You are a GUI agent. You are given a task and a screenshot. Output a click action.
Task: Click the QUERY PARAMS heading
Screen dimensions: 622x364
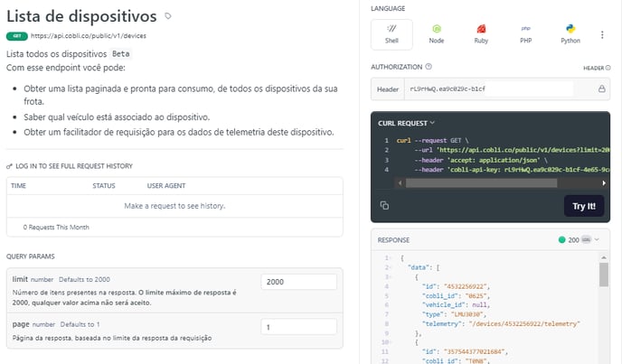[x=31, y=257]
